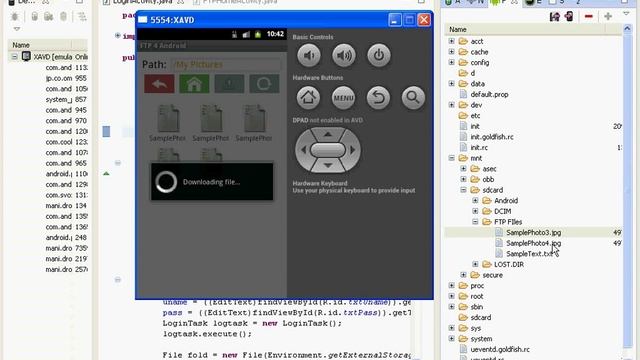Viewport: 640px width, 360px height.
Task: Tap the emulator hardware Home button
Action: [308, 98]
